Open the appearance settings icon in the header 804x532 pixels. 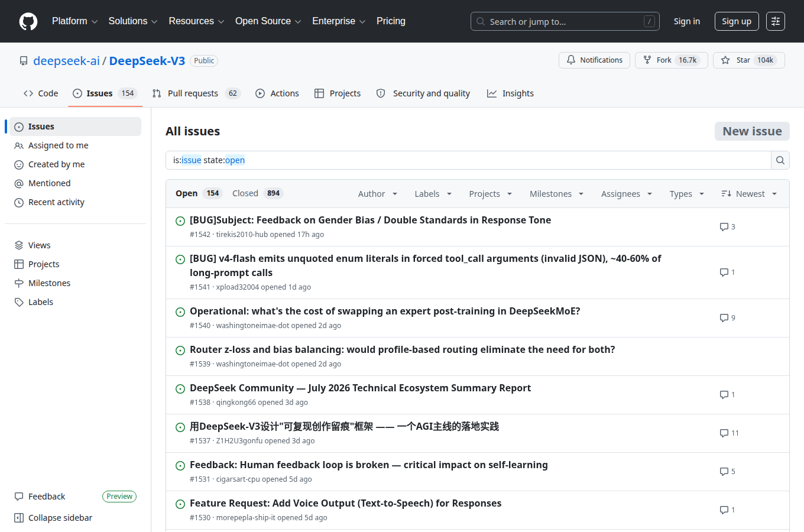click(776, 21)
